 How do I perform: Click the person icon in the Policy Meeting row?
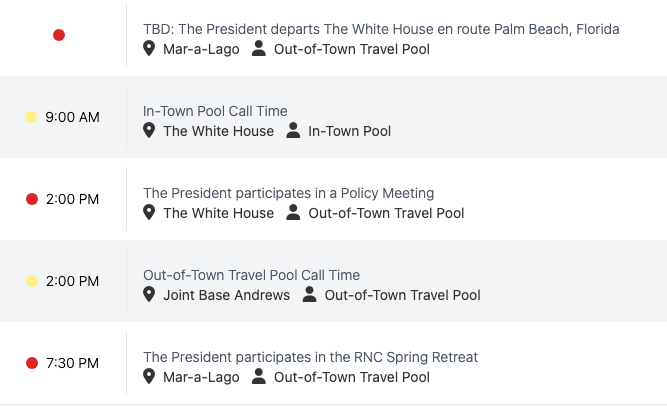pos(293,213)
